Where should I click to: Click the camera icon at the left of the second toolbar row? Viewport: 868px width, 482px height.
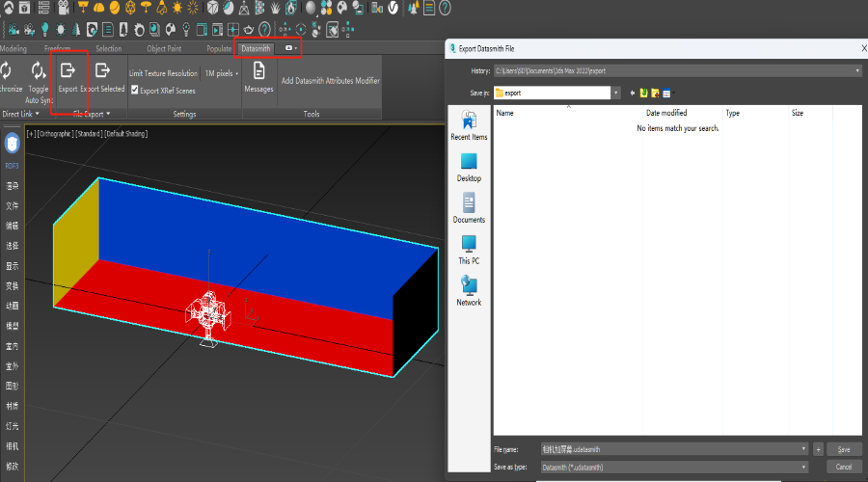tap(14, 29)
